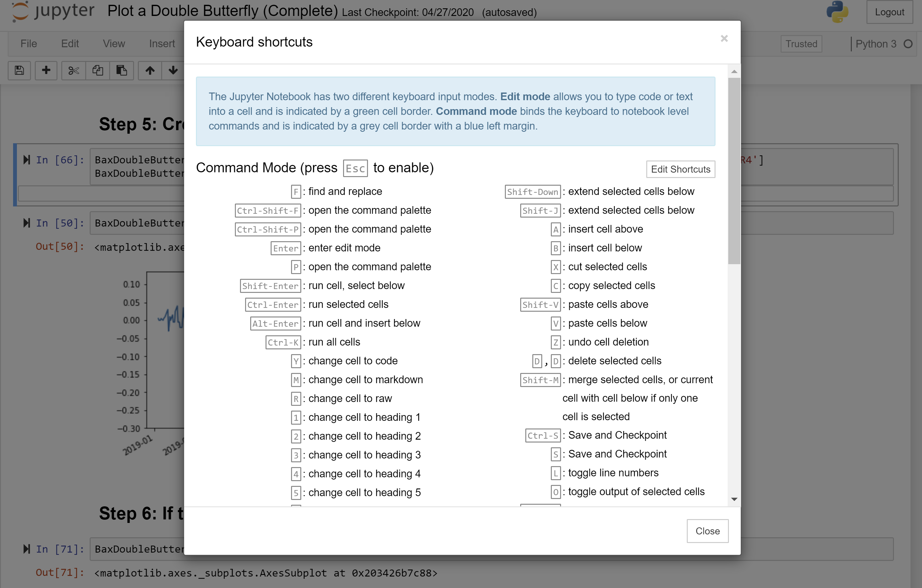Click the Close button
Image resolution: width=922 pixels, height=588 pixels.
(707, 531)
